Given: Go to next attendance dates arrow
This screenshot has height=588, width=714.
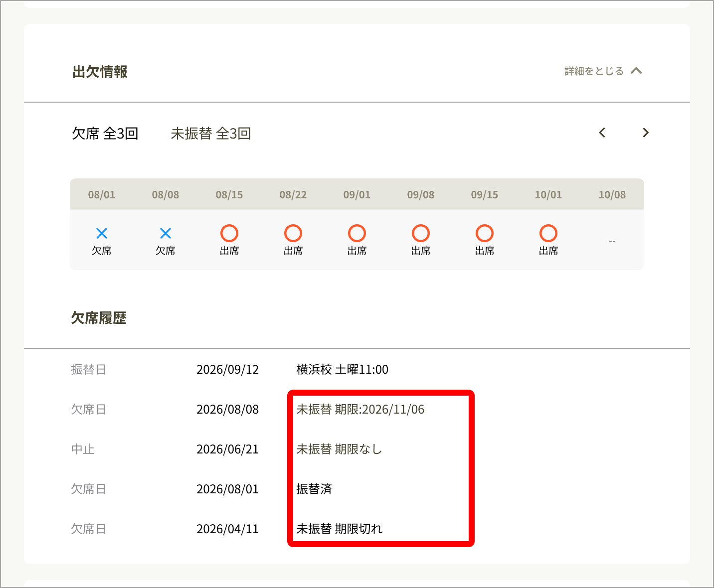Looking at the screenshot, I should [646, 133].
